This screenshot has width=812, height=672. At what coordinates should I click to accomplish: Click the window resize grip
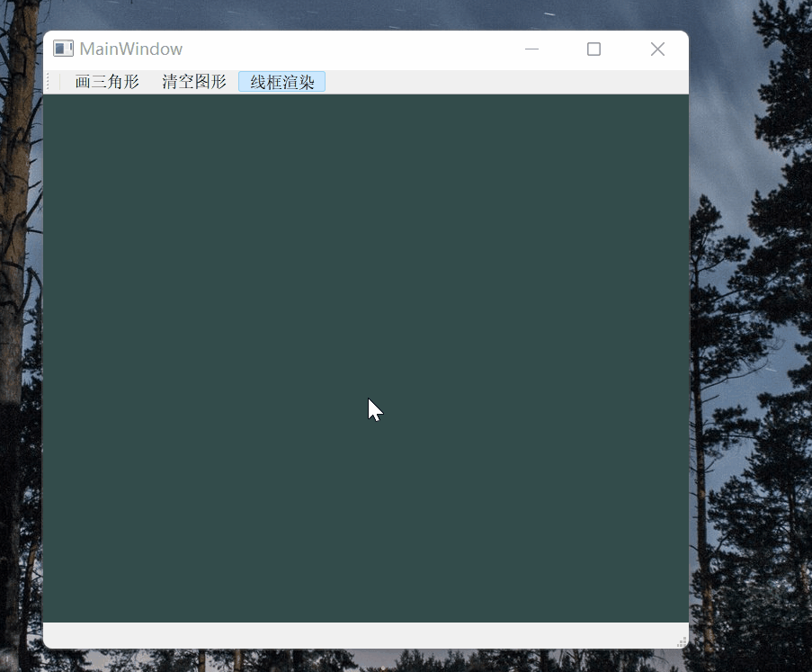point(682,641)
